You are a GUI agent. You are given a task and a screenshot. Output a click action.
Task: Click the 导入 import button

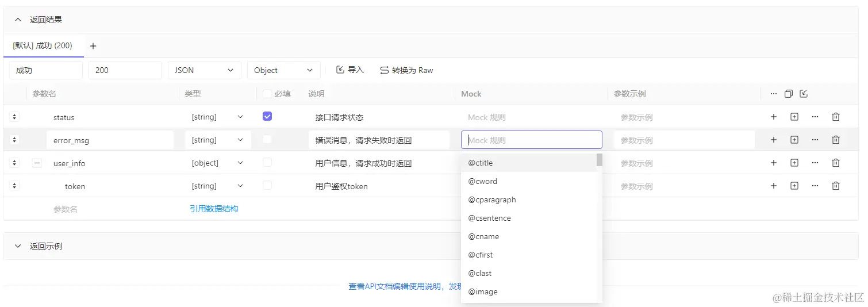pyautogui.click(x=350, y=70)
